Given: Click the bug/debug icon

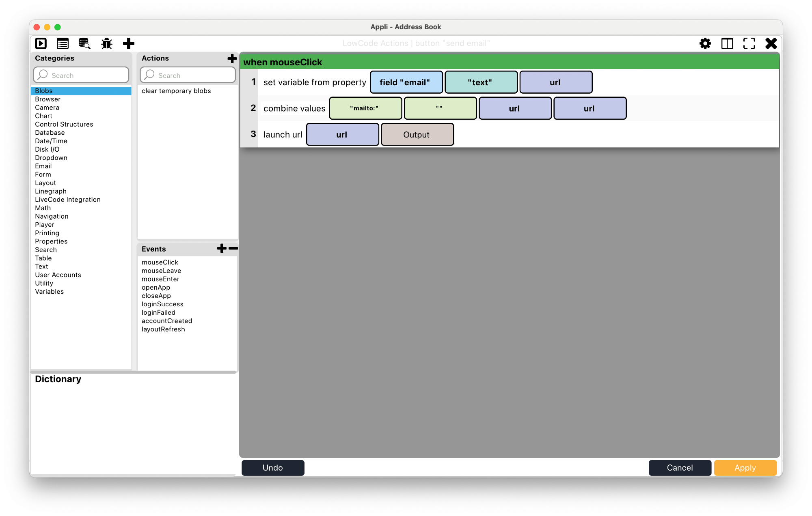Looking at the screenshot, I should [107, 43].
